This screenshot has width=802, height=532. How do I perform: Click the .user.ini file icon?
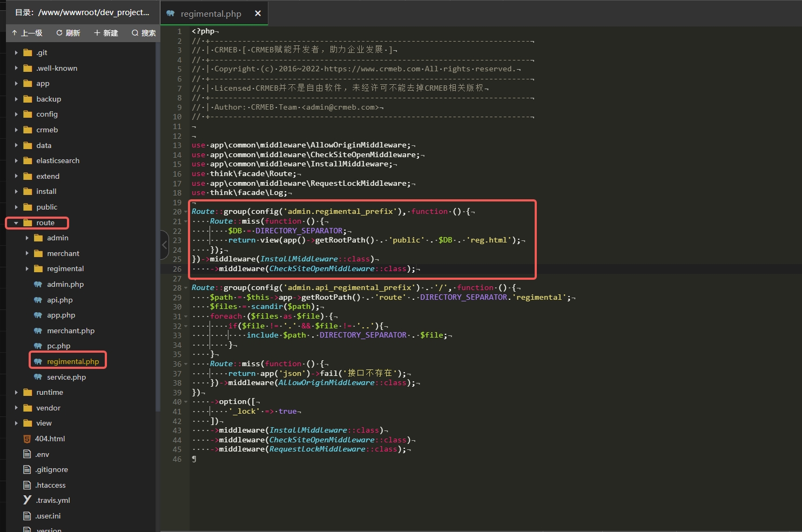coord(27,516)
